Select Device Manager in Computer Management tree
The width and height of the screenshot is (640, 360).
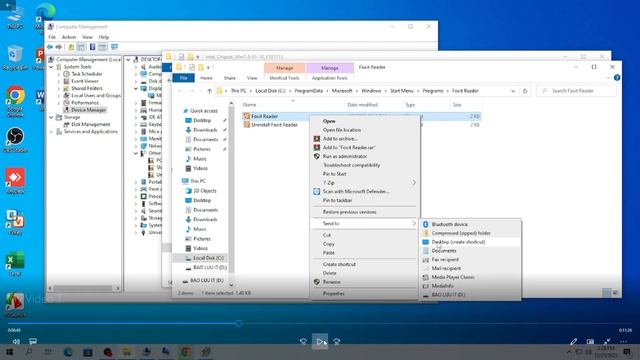click(x=89, y=110)
